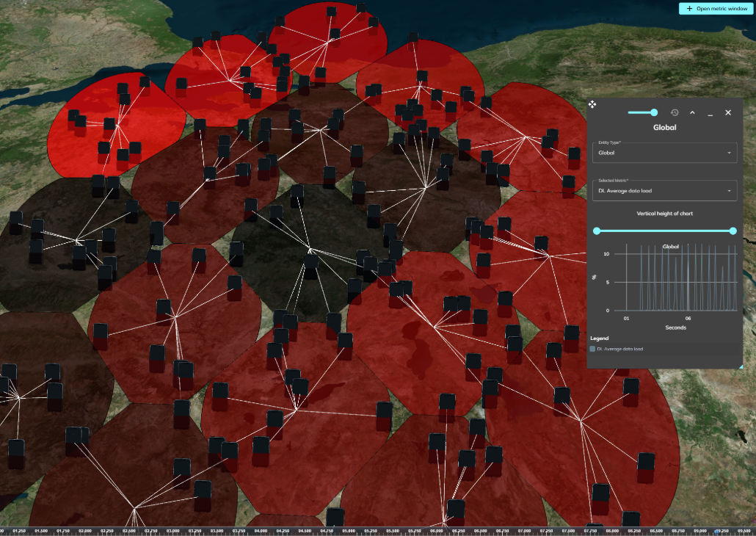Click the history clock icon in panel header

(674, 112)
